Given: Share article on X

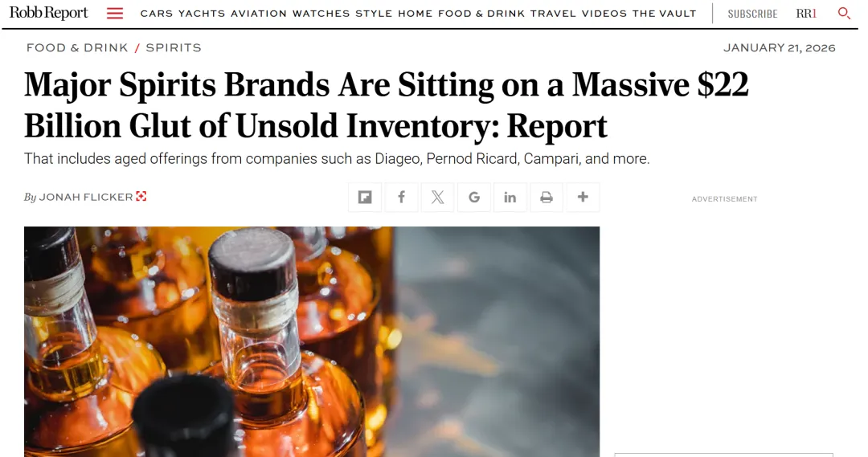Looking at the screenshot, I should coord(437,198).
